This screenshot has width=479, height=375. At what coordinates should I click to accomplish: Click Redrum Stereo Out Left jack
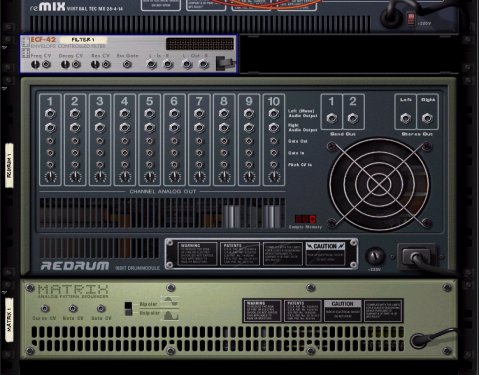(x=406, y=118)
